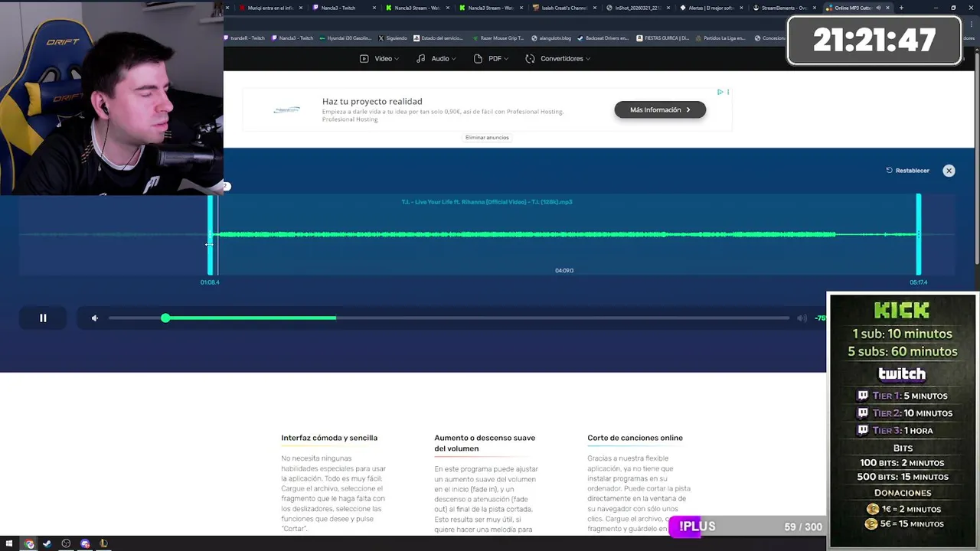Click the PDF menu document icon
The height and width of the screenshot is (551, 980).
pos(478,58)
